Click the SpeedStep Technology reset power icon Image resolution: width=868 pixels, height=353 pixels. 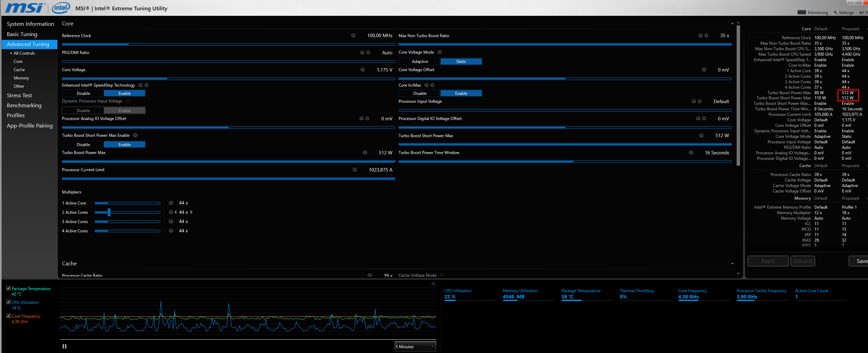(x=147, y=85)
